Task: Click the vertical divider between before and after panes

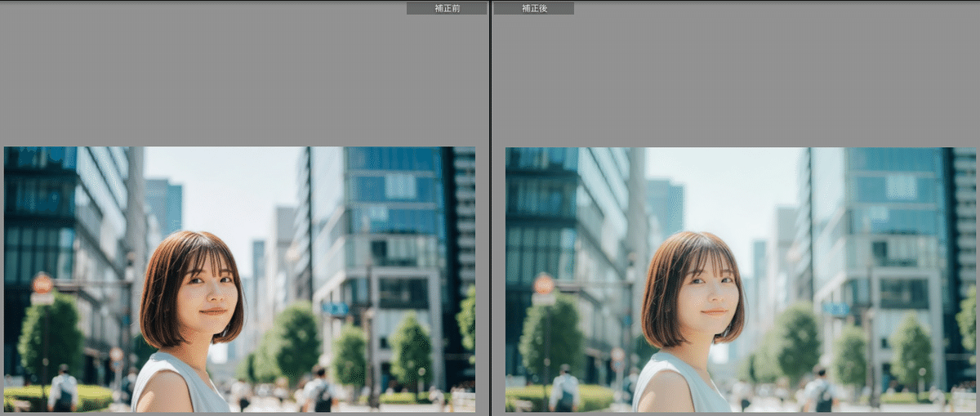Action: [x=490, y=208]
